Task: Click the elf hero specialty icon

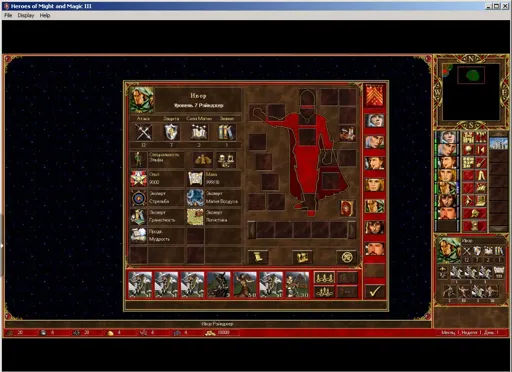Action: tap(138, 160)
